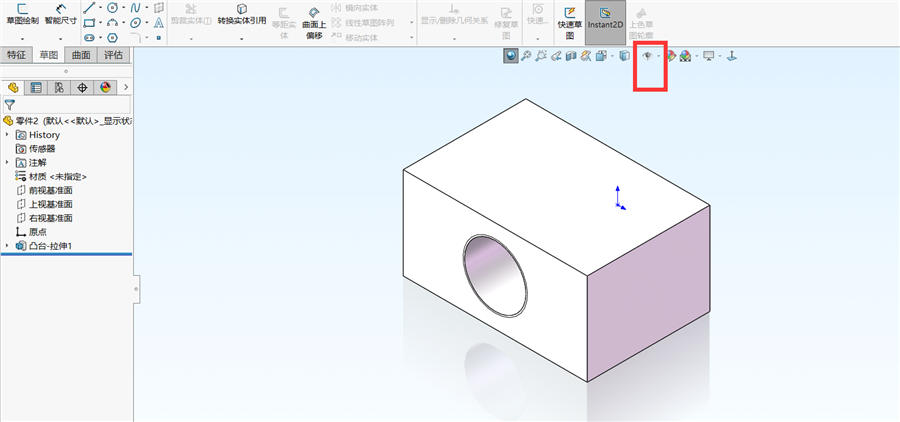Select 材质 <未指定> material item
The image size is (900, 422).
51,176
